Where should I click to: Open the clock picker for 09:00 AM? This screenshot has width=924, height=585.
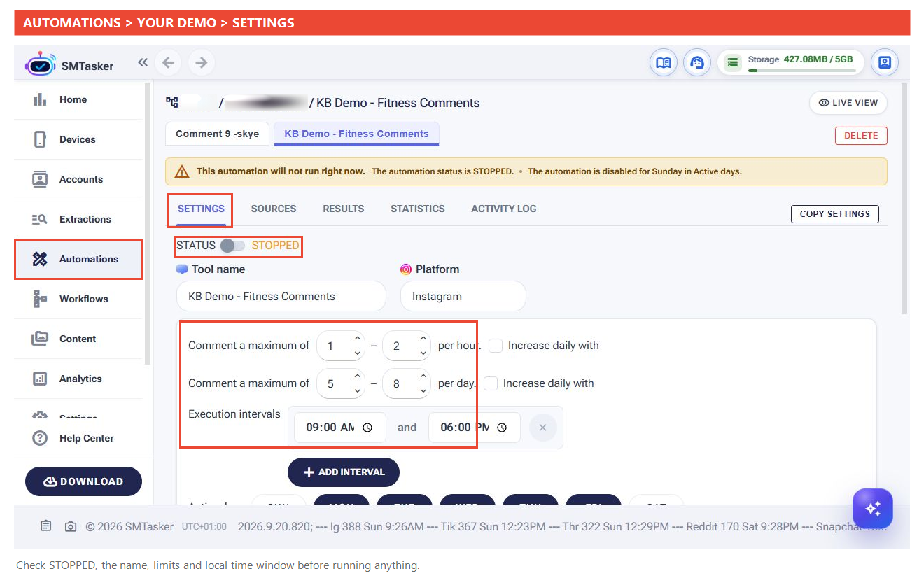click(x=367, y=428)
